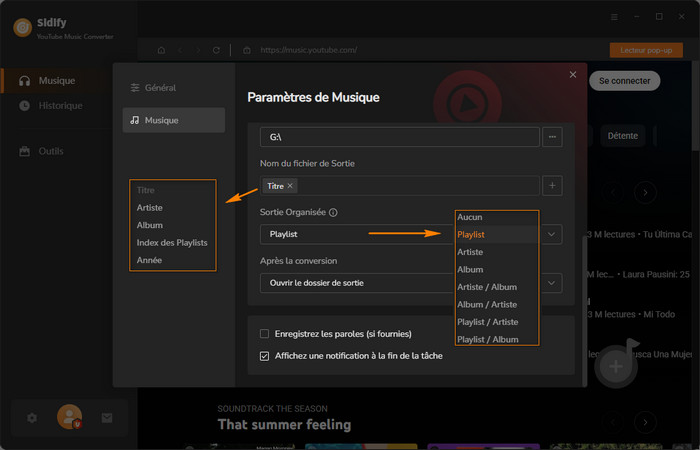
Task: Click the plus button to add filename tag
Action: pyautogui.click(x=552, y=185)
